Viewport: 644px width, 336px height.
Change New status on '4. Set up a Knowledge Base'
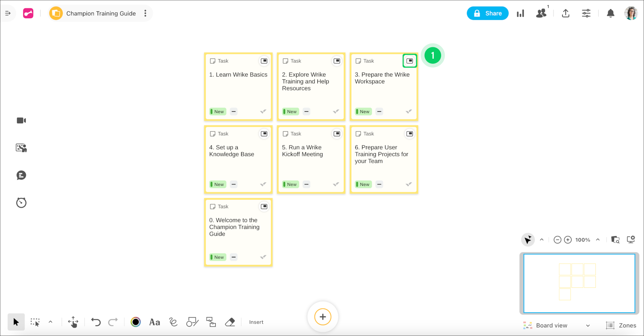click(218, 184)
